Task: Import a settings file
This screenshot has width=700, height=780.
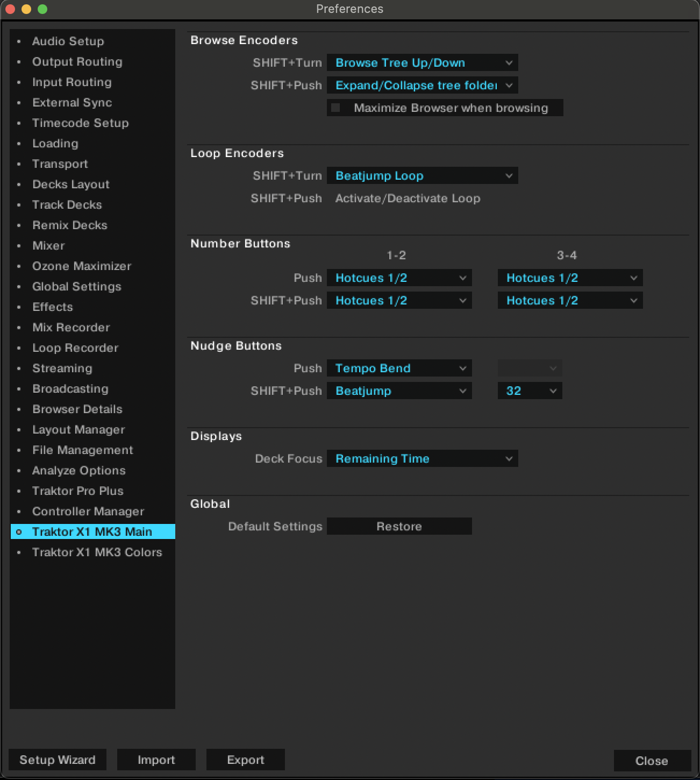Action: click(156, 760)
